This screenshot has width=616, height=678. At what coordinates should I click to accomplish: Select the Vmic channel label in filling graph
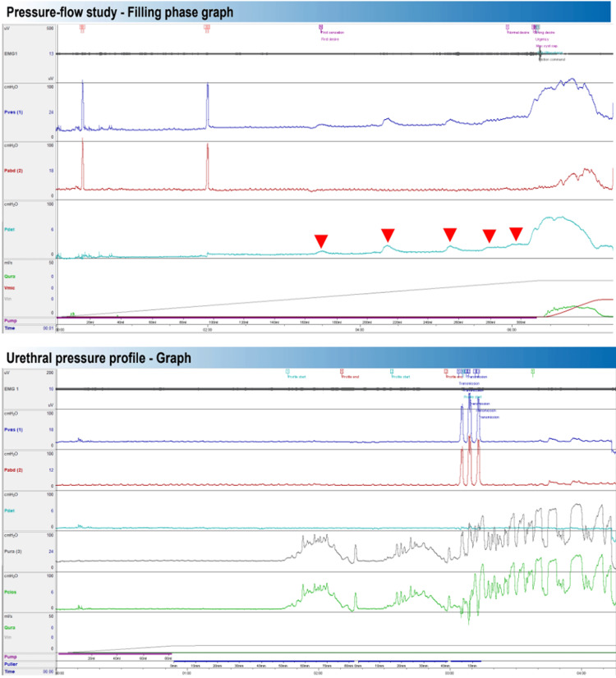10,288
